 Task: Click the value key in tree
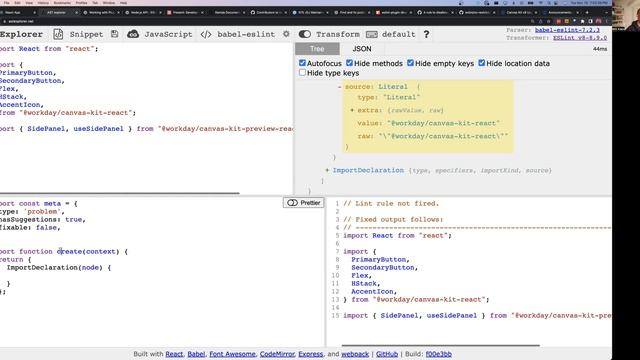[x=370, y=123]
